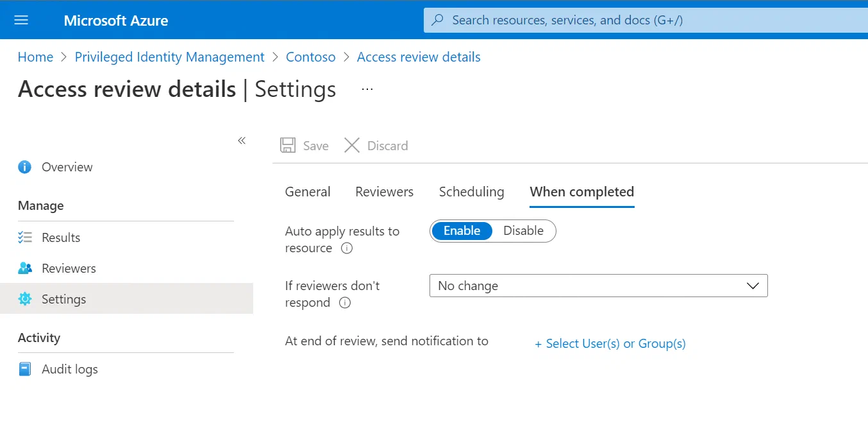Collapse the sidebar with double chevron
Screen dimensions: 868x446
(x=242, y=141)
